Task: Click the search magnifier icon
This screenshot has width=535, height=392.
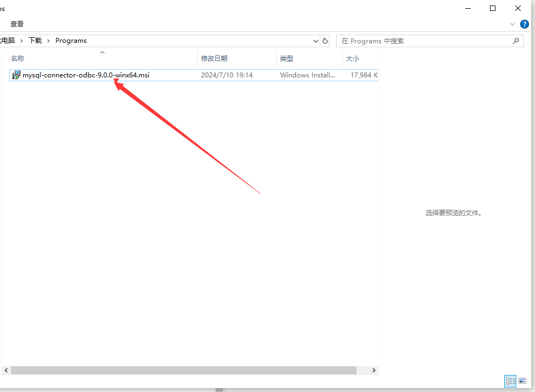Action: tap(516, 41)
